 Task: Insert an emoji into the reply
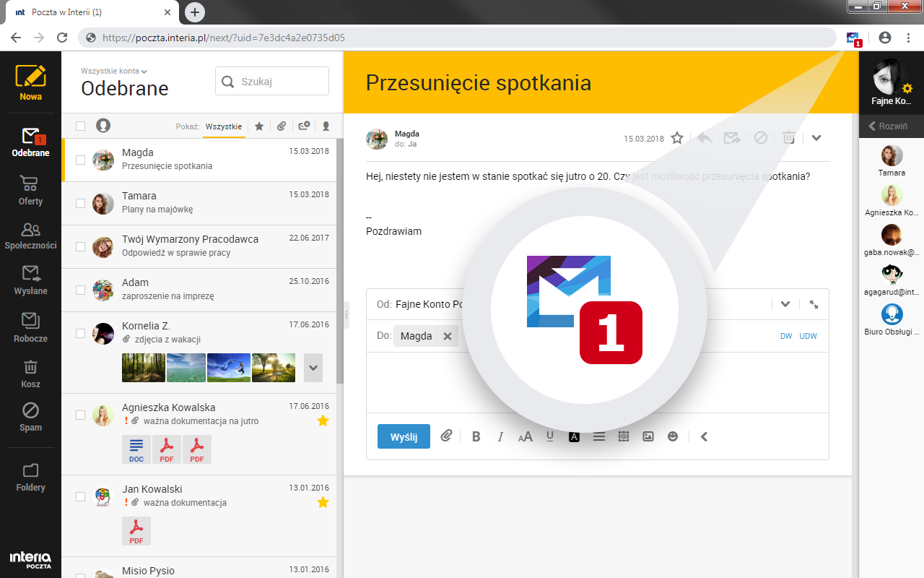[672, 436]
